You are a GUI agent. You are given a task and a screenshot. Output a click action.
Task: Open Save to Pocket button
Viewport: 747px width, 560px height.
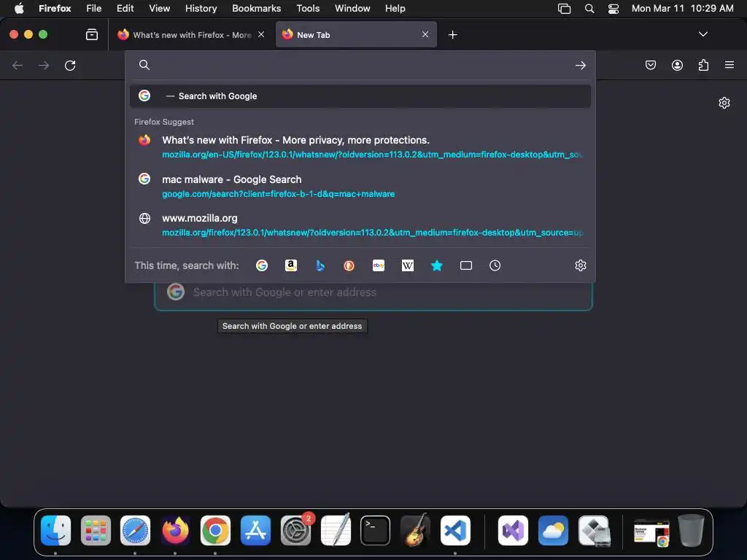(651, 65)
